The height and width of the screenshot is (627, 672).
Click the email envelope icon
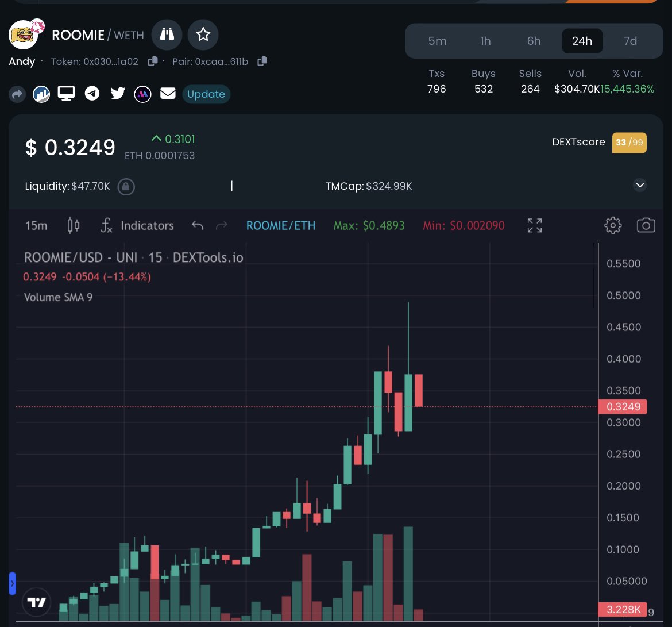click(168, 93)
